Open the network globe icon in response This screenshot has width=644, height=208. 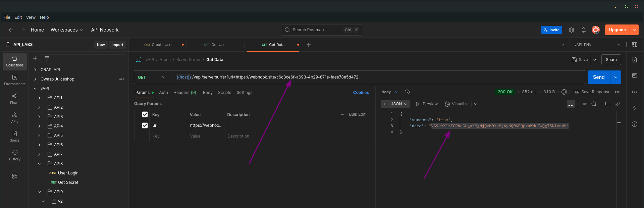click(x=564, y=92)
